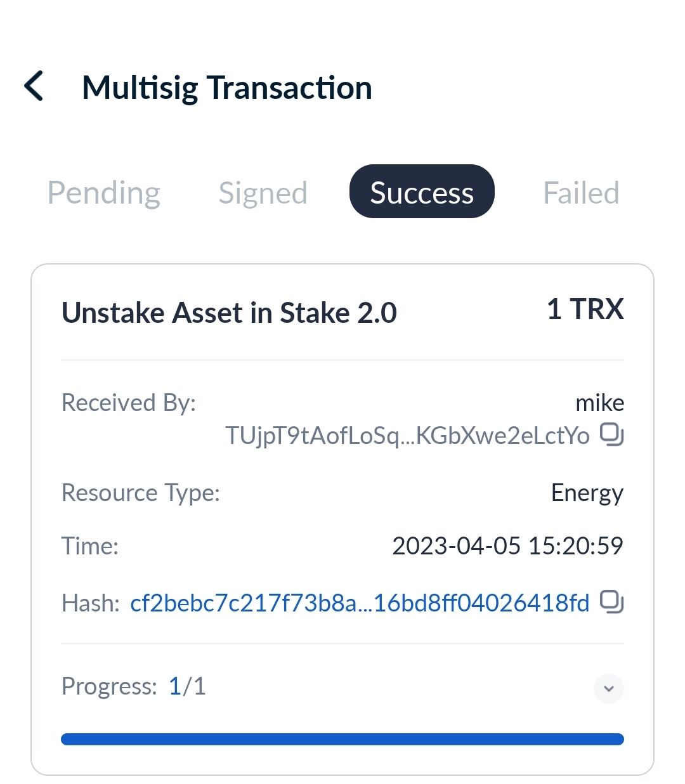Click the 1/1 progress count

(187, 686)
